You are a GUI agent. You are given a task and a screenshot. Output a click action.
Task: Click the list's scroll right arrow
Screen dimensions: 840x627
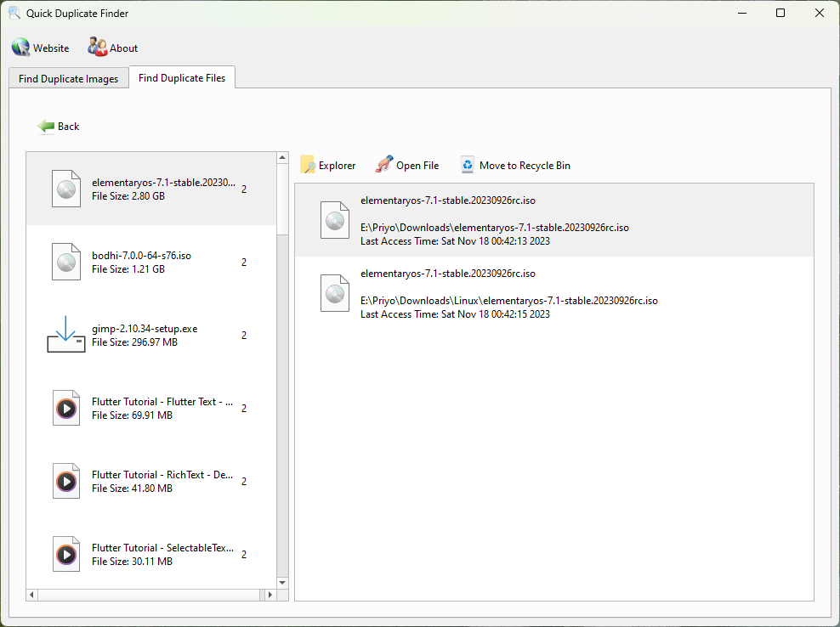click(x=270, y=595)
